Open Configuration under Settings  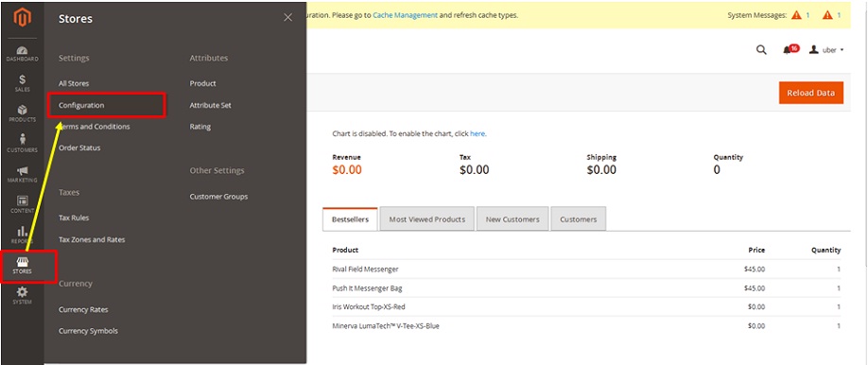(81, 105)
